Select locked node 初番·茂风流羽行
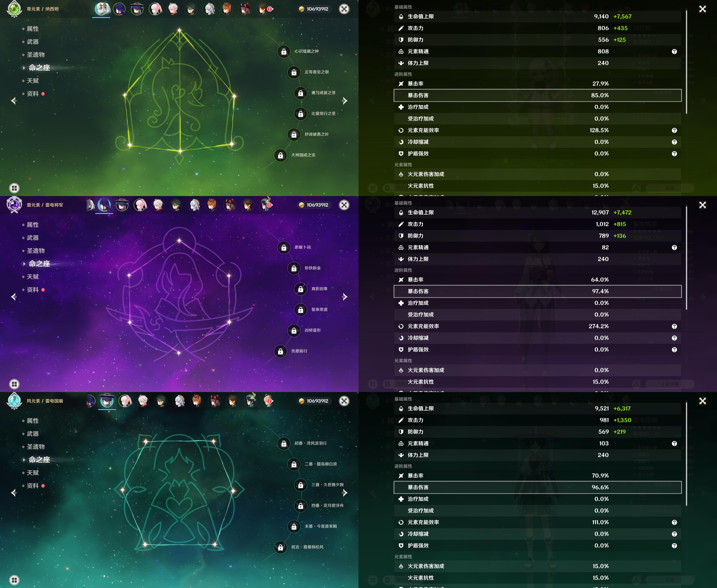The width and height of the screenshot is (717, 588). tap(284, 444)
